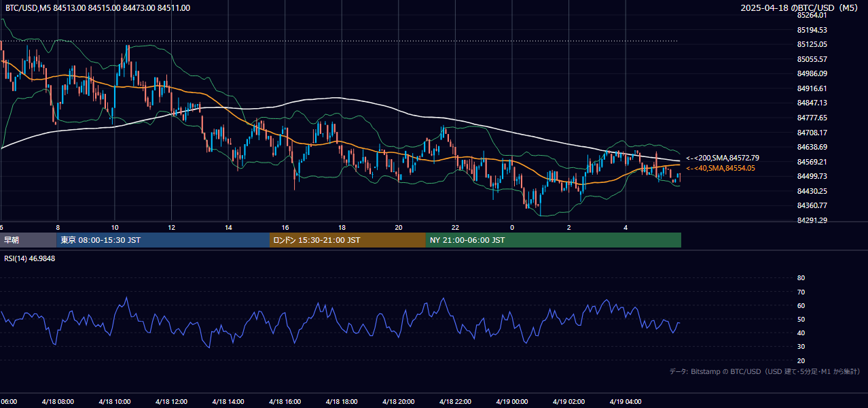Click the 4/18 22:00 time axis label
This screenshot has height=408, width=868.
coord(455,401)
